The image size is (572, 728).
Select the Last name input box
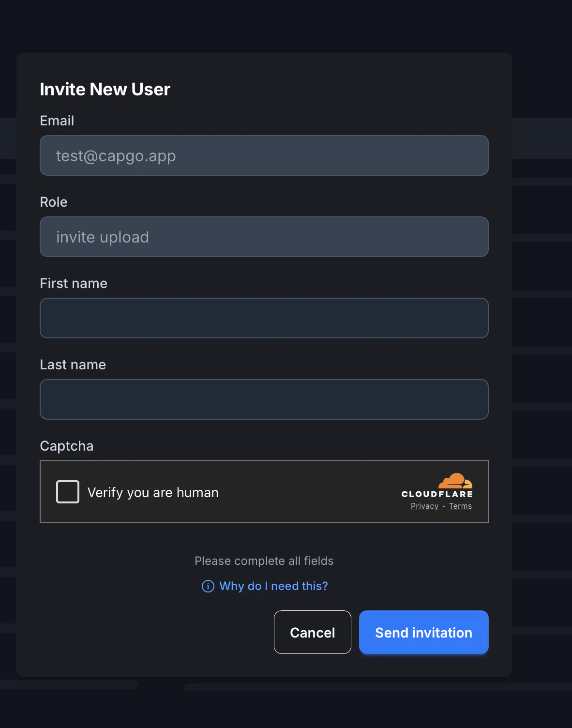pos(264,399)
